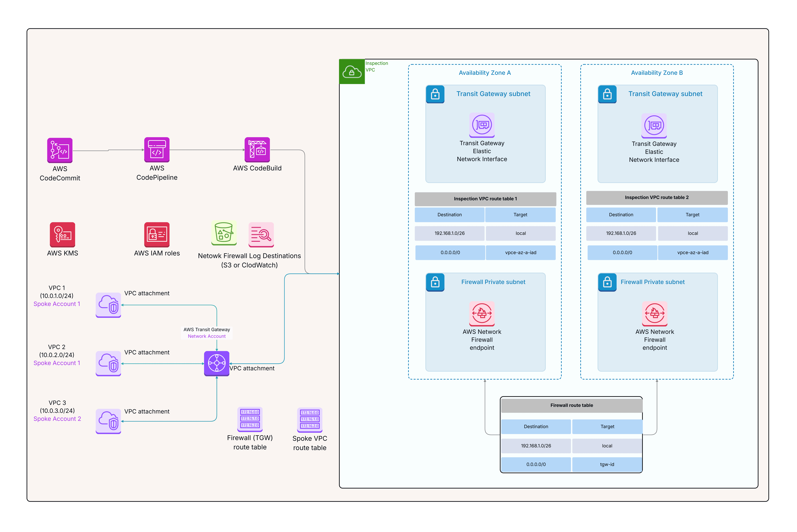The height and width of the screenshot is (532, 797).
Task: Select the green Inspection VPC cloud icon
Action: [352, 72]
